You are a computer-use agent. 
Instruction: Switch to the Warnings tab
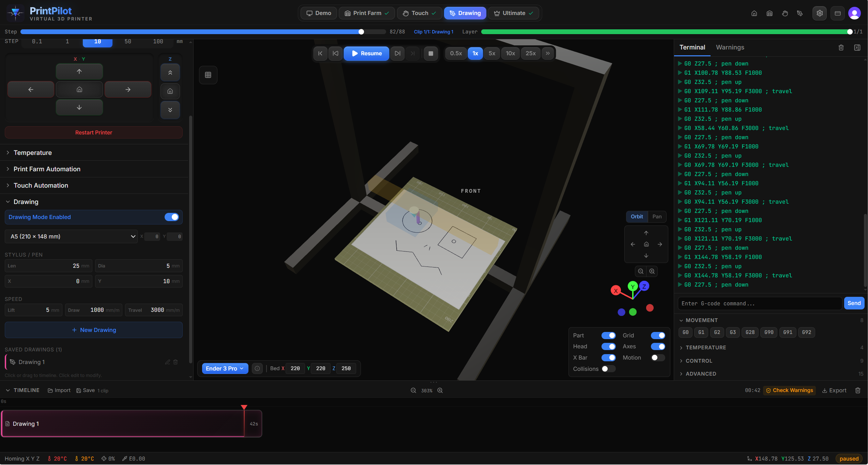[x=730, y=47]
